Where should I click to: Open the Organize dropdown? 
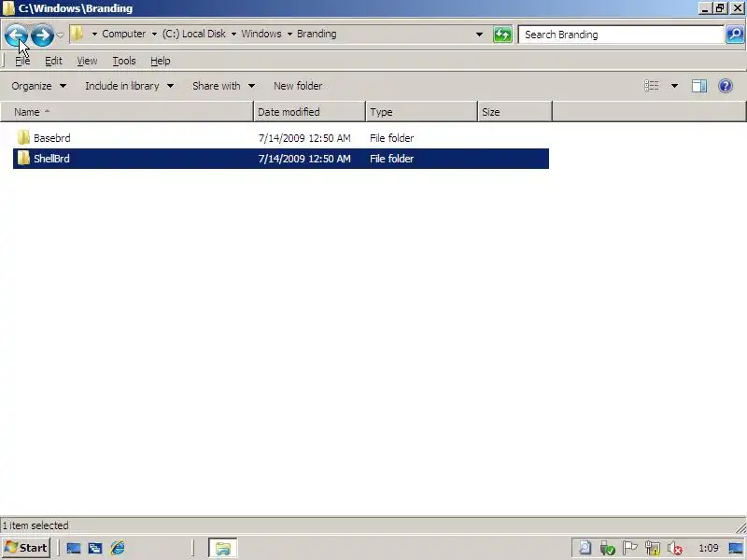tap(38, 86)
